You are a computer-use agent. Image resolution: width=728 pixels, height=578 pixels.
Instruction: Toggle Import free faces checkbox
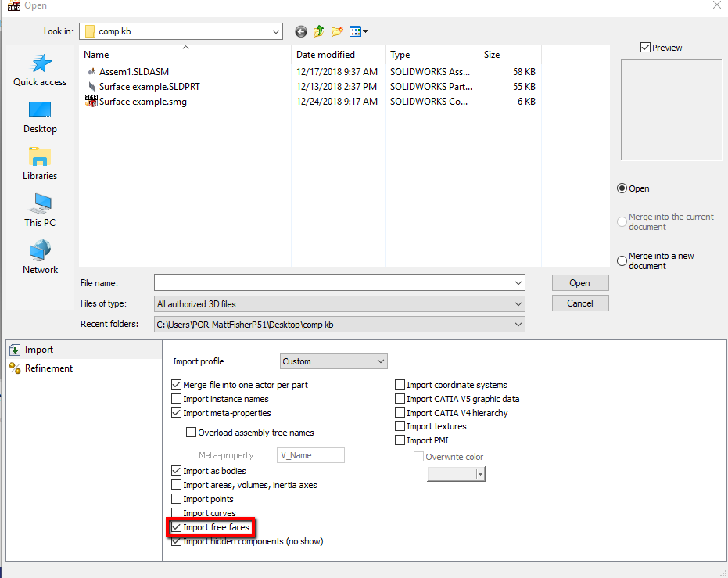tap(176, 527)
